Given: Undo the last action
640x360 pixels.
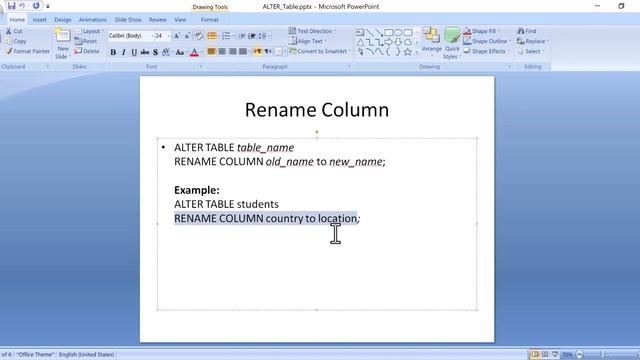Looking at the screenshot, I should [x=22, y=6].
